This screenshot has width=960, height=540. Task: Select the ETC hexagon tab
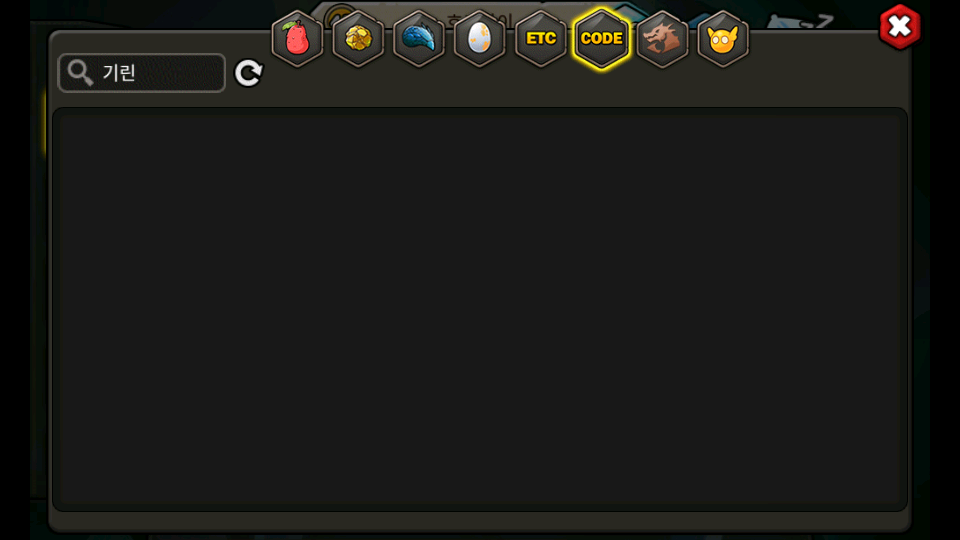541,39
